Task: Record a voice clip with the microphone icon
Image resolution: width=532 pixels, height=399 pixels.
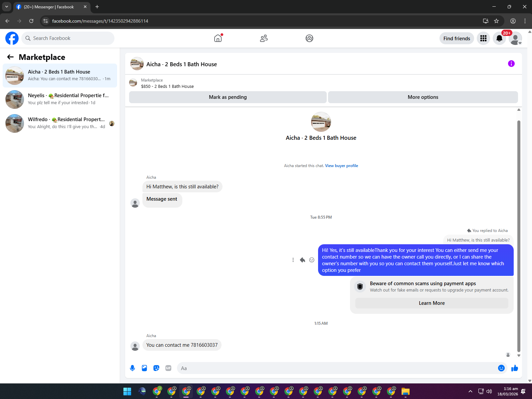Action: click(x=132, y=368)
